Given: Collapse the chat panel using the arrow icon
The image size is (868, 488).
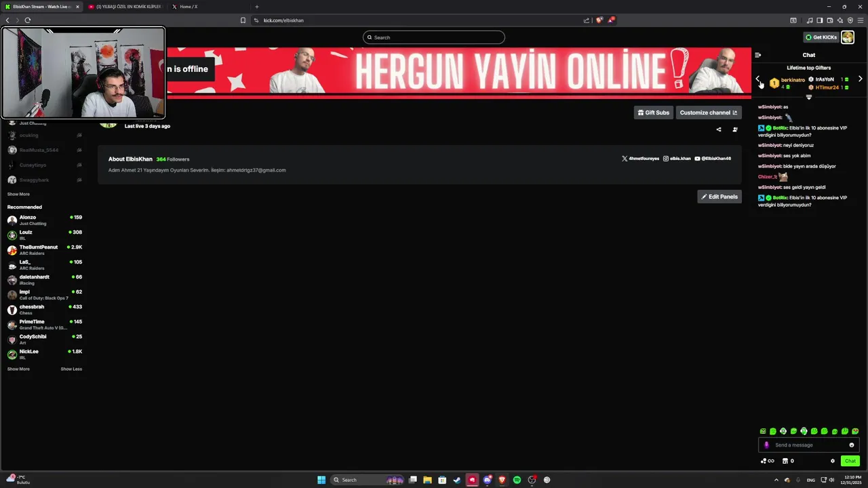Looking at the screenshot, I should coord(757,55).
